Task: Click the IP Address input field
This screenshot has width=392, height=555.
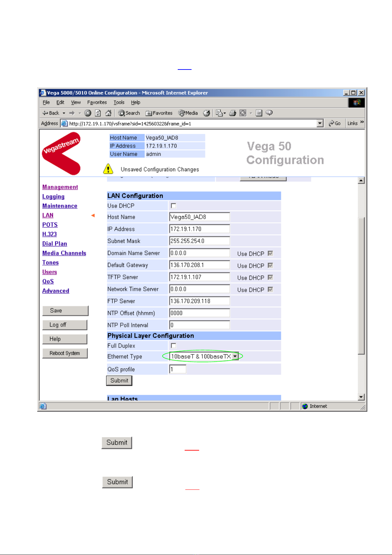Action: click(x=199, y=229)
